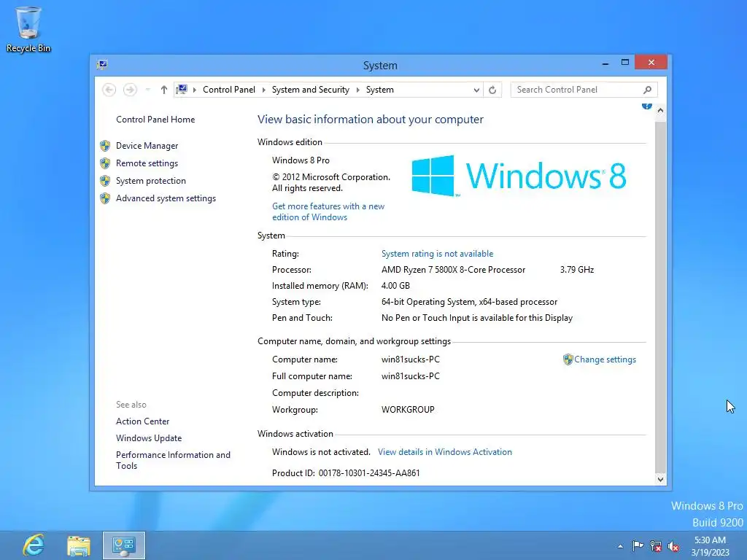Image resolution: width=747 pixels, height=560 pixels.
Task: Select the System breadcrumb item
Action: pyautogui.click(x=379, y=90)
